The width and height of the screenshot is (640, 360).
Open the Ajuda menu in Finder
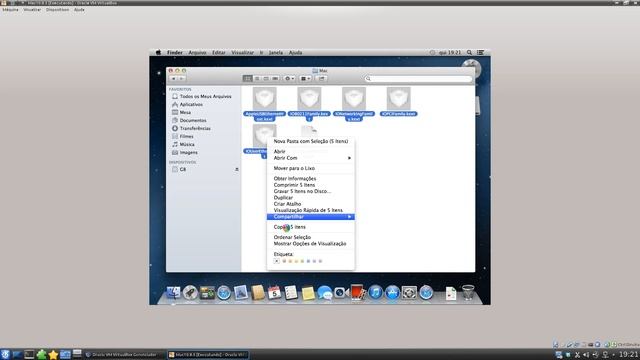pos(295,52)
